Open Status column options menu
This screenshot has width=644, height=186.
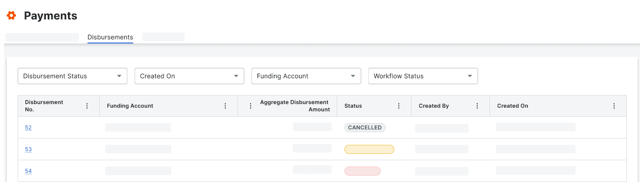tap(399, 106)
